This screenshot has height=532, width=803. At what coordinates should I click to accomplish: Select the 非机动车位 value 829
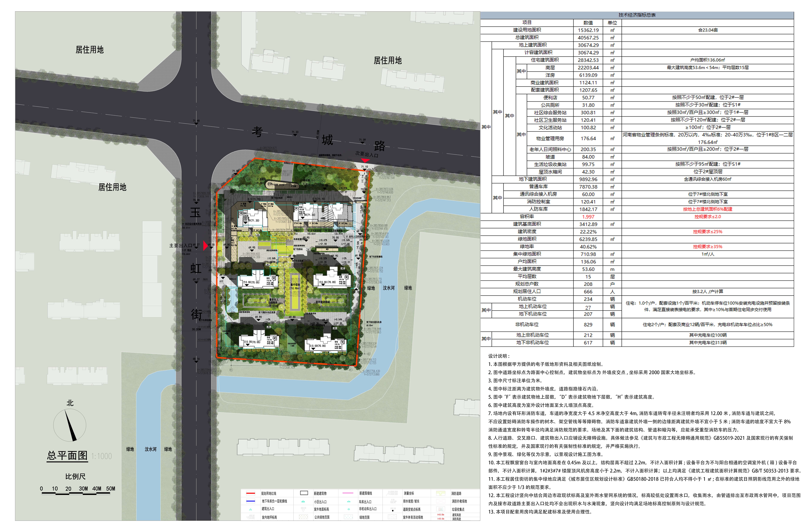click(588, 325)
